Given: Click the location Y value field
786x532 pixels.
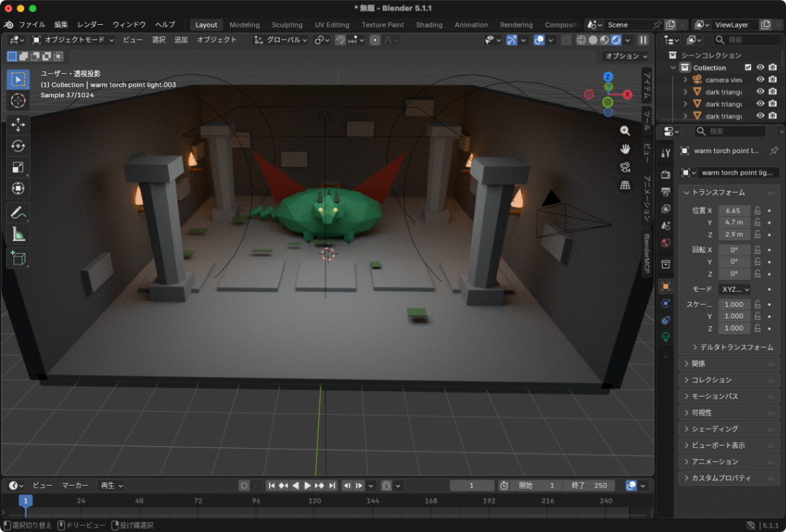Looking at the screenshot, I should click(x=734, y=223).
